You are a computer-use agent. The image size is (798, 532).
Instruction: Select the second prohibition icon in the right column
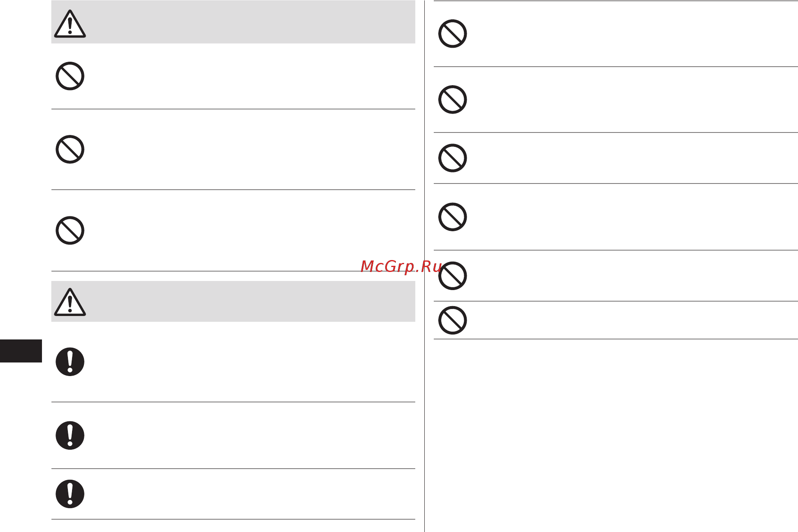coord(453,100)
